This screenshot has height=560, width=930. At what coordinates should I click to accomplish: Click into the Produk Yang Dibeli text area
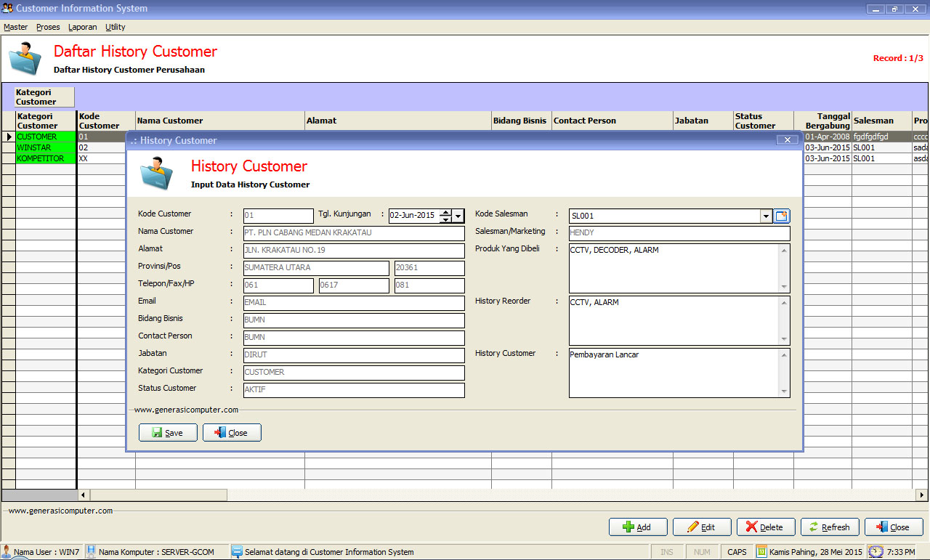674,268
